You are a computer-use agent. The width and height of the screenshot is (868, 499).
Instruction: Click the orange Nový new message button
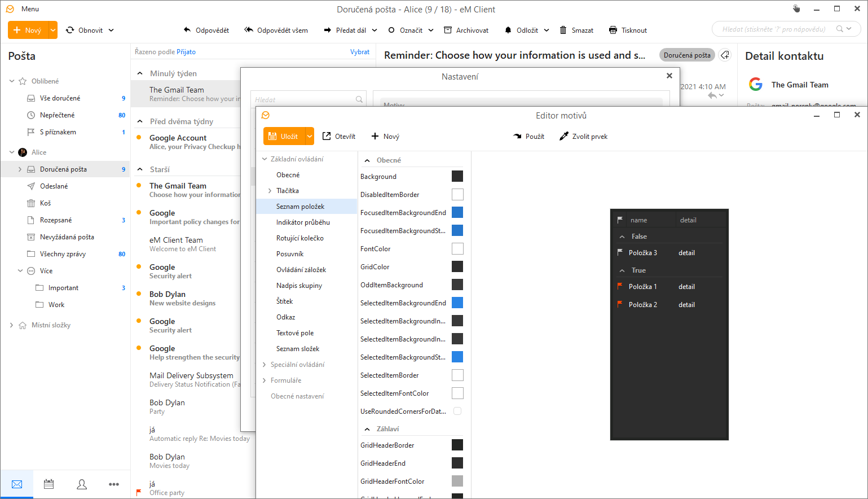(x=28, y=30)
